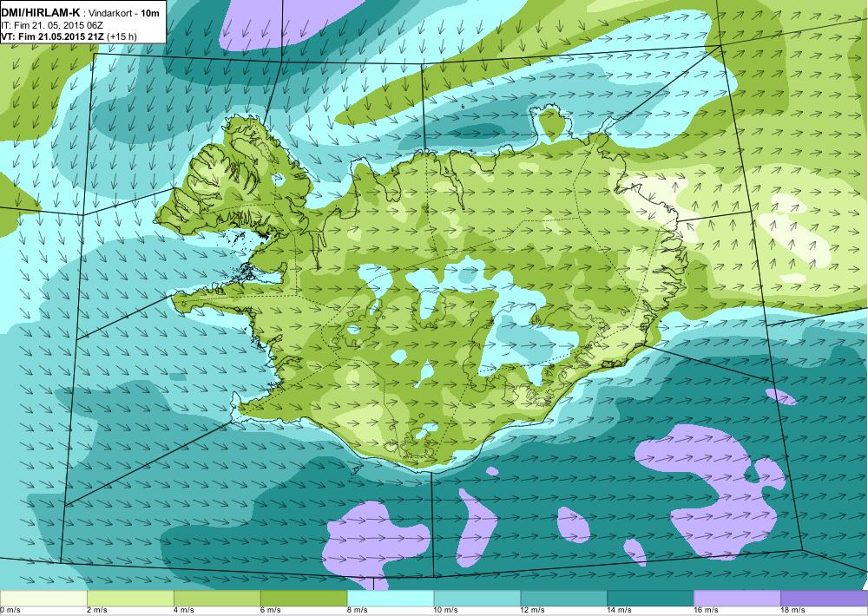Screen dimensions: 868x616
Task: Click the '14 m/s' legend label
Action: click(x=620, y=611)
